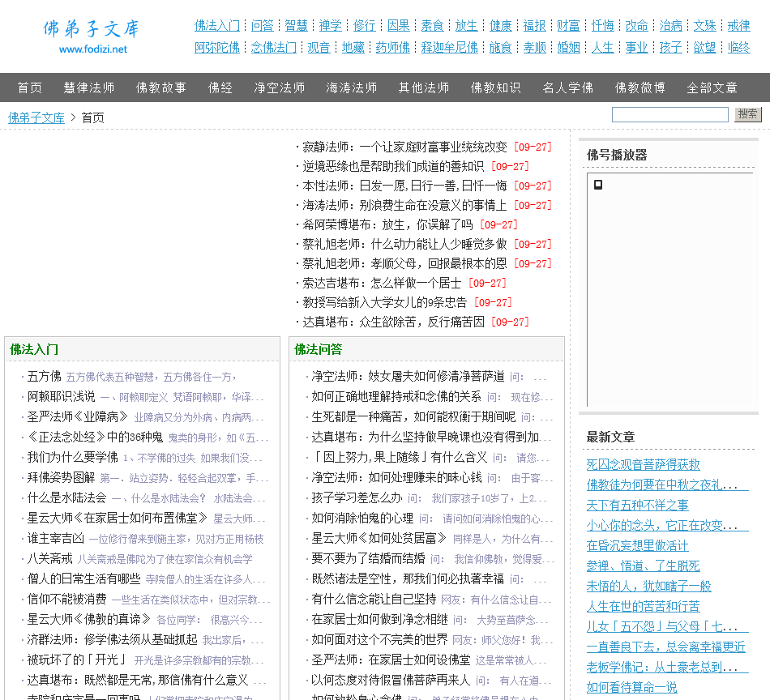Screen dimensions: 770x700
Task: Click the small player icon in 佛号播放器
Action: coord(598,185)
